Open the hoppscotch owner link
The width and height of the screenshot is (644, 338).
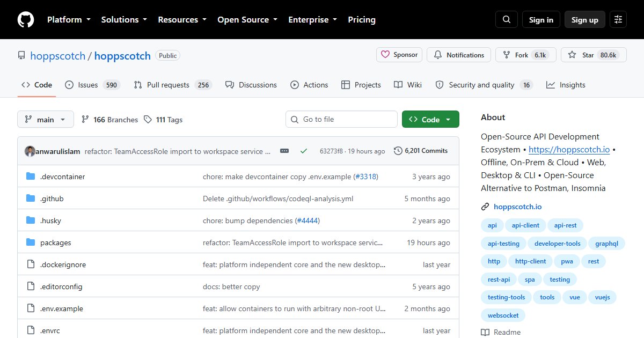pos(58,56)
